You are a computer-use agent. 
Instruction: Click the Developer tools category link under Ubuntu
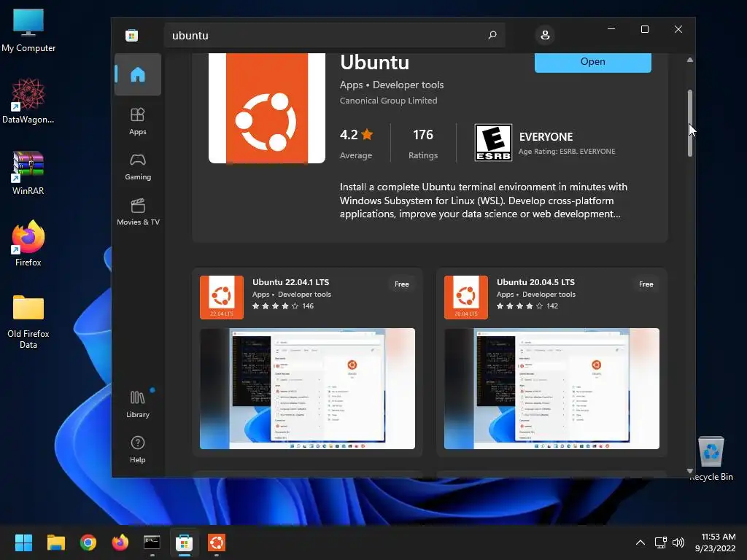coord(408,85)
